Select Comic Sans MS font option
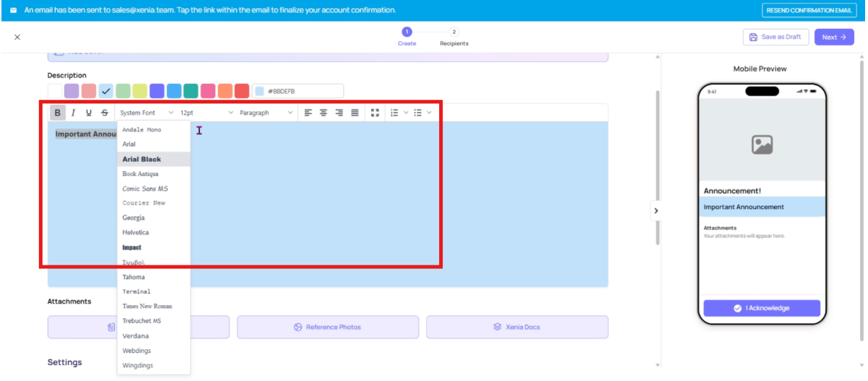Viewport: 868px width, 381px height. [145, 189]
